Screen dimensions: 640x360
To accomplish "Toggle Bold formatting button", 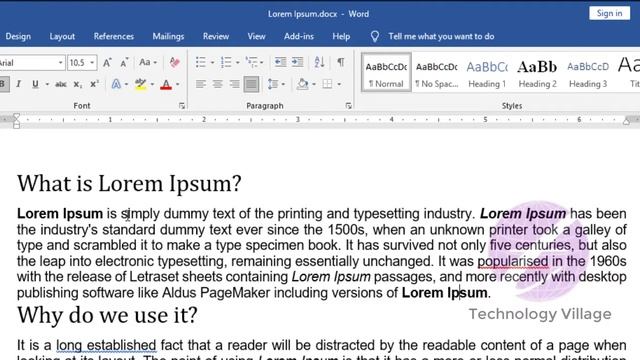I will (3, 84).
